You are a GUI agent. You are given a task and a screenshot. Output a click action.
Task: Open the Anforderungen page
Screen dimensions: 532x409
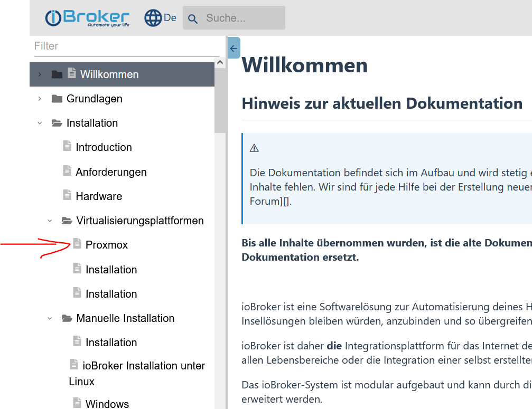tap(111, 172)
